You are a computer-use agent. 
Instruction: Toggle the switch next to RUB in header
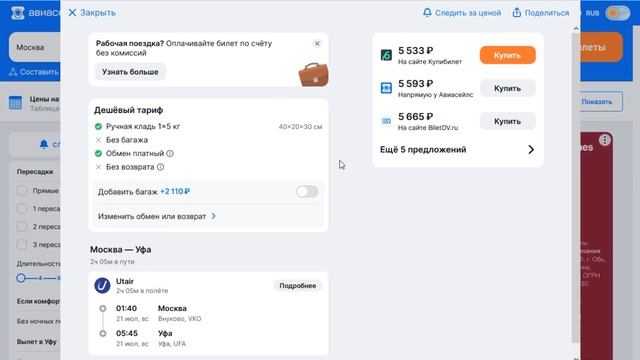pyautogui.click(x=618, y=13)
